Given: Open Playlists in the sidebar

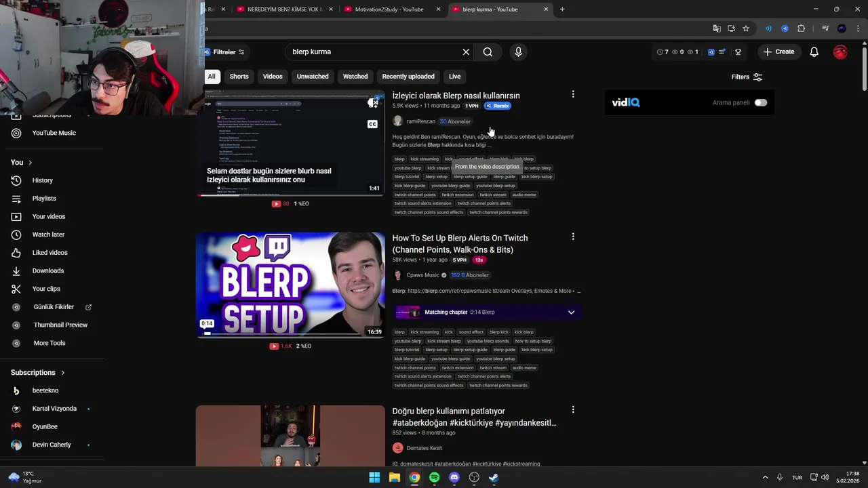Looking at the screenshot, I should pyautogui.click(x=44, y=199).
